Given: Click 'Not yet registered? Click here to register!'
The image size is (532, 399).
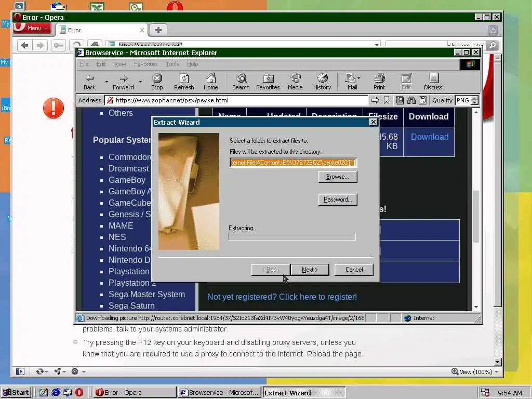Looking at the screenshot, I should pos(282,297).
